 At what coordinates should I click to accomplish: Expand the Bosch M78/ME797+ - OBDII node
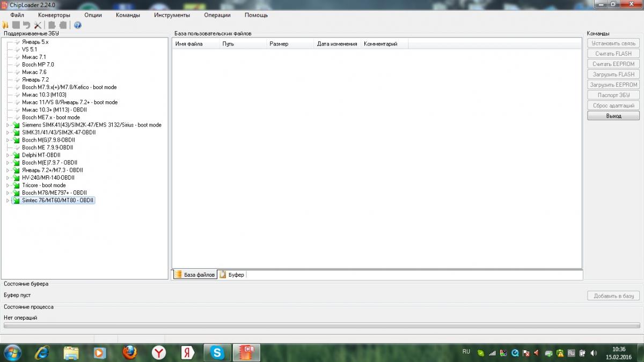[x=8, y=193]
